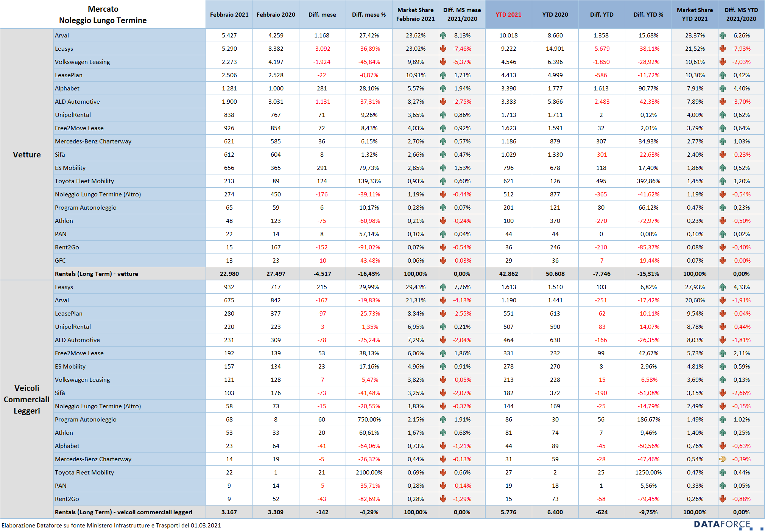Select the Market Share YTD 2021 header
The width and height of the screenshot is (765, 532).
[695, 14]
